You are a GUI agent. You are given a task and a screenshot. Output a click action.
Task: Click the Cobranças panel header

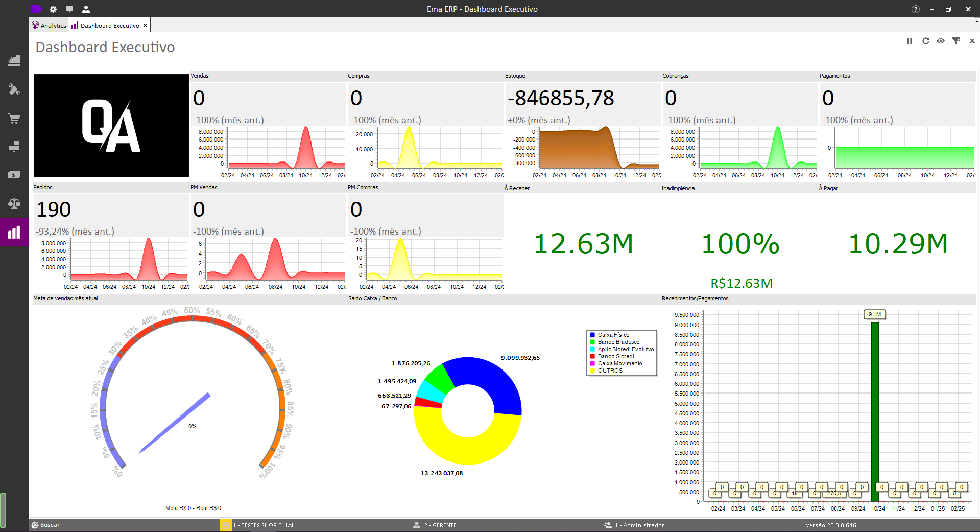[x=740, y=76]
